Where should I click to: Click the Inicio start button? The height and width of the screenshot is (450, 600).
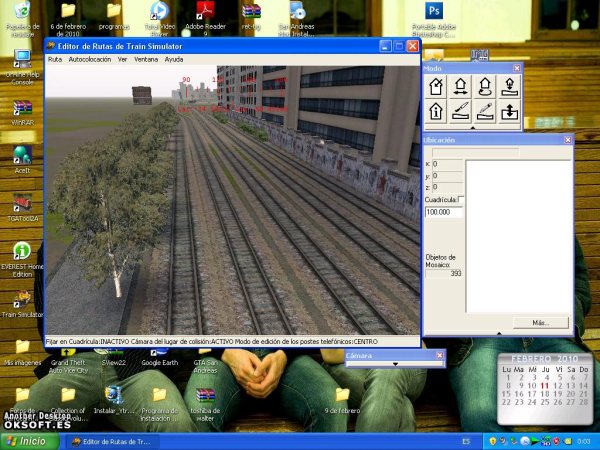click(x=27, y=441)
